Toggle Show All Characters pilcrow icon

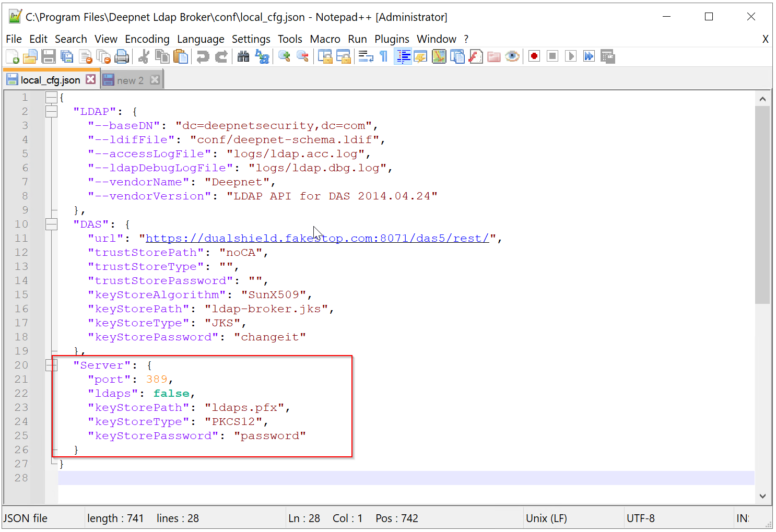[x=384, y=56]
